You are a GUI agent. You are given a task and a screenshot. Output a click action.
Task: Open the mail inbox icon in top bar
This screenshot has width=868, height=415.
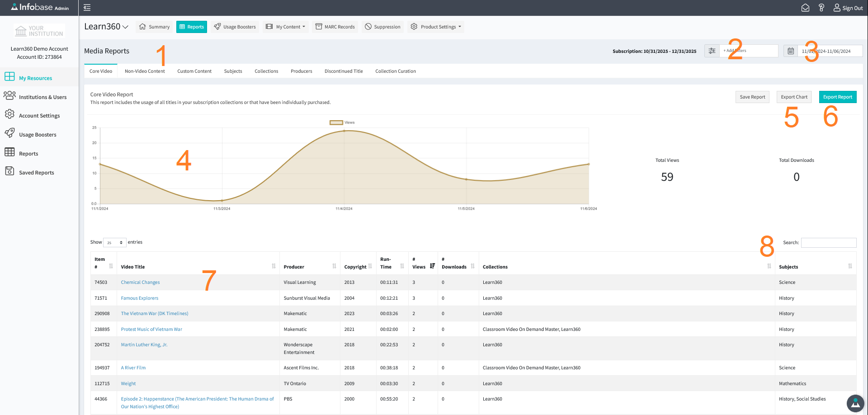(x=805, y=8)
